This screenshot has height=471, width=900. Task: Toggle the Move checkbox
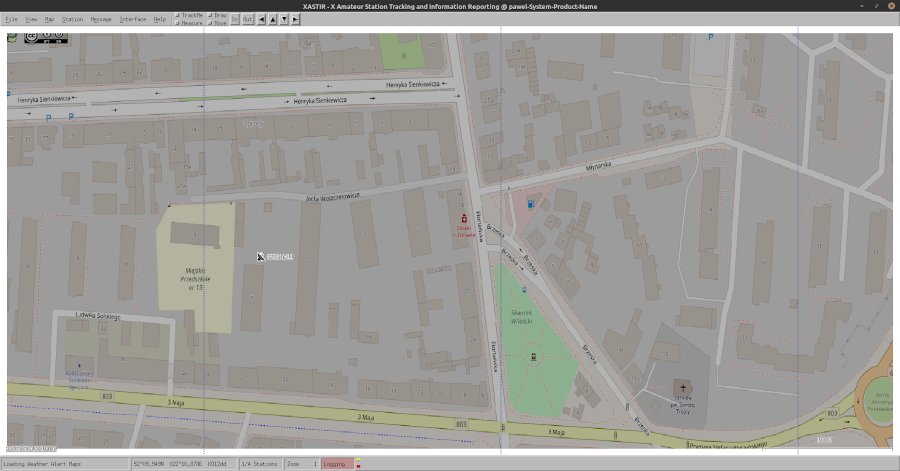tap(218, 23)
